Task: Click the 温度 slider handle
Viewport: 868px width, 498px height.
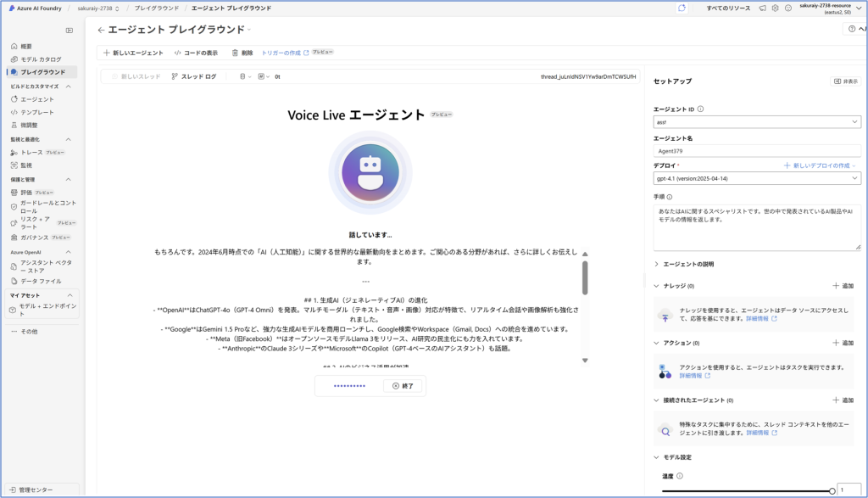Action: point(832,491)
